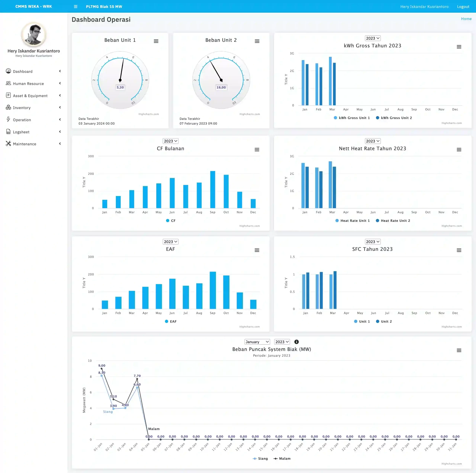
Task: Click the Logsheet document icon
Action: click(8, 131)
